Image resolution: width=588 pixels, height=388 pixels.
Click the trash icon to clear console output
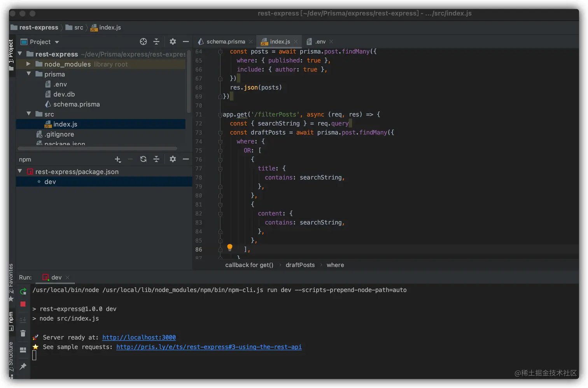coord(23,334)
